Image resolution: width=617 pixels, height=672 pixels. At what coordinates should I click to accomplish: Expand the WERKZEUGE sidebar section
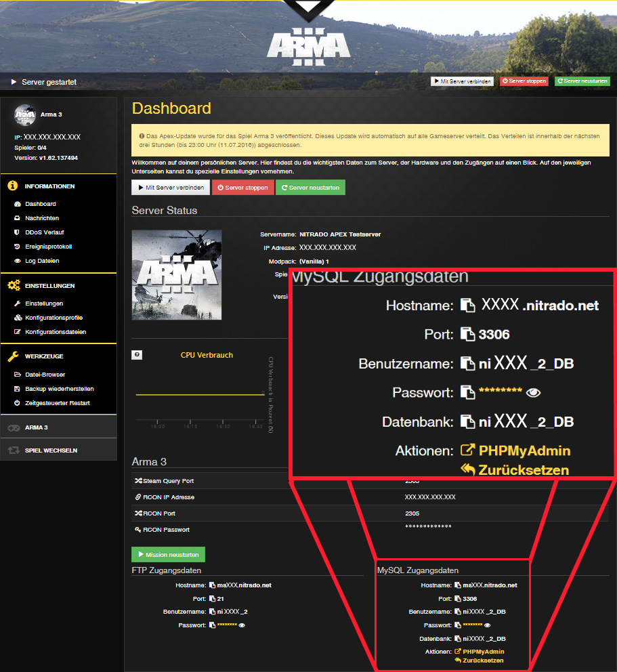[59, 356]
